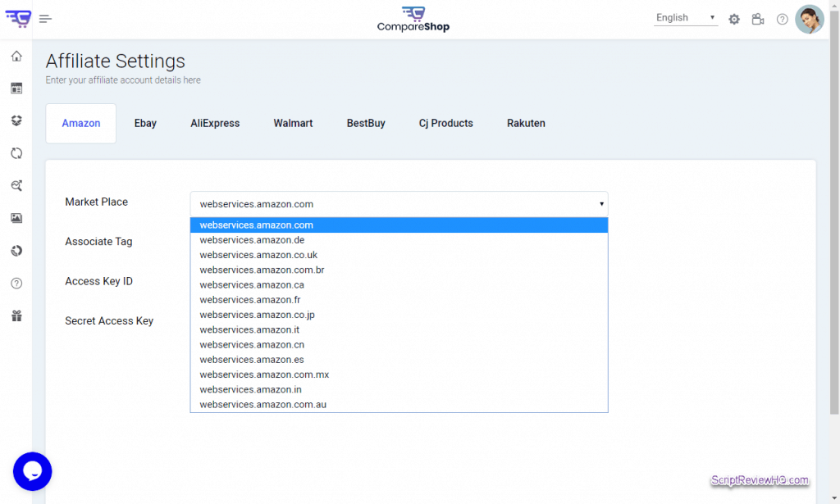840x504 pixels.
Task: Switch to the BestBuy tab
Action: (x=366, y=123)
